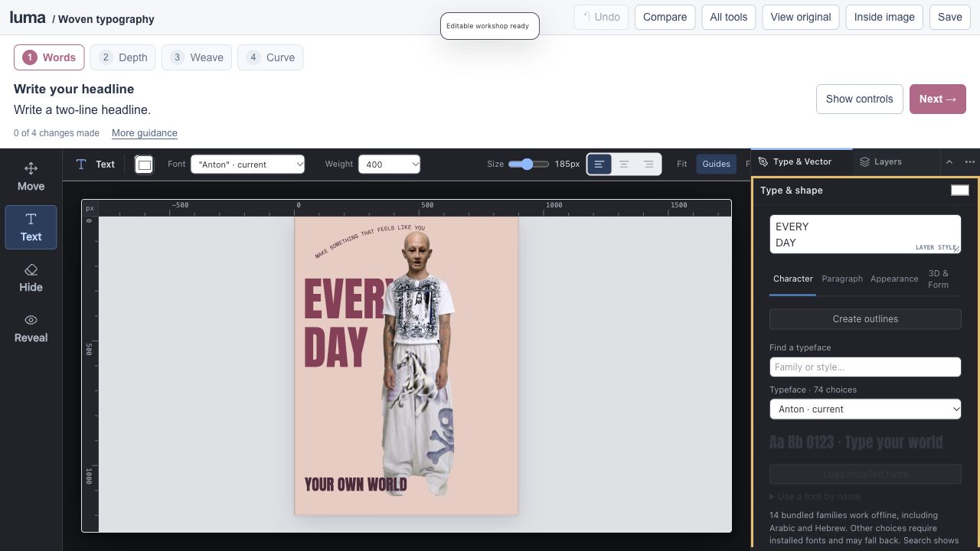Go to step 3 Weave
Viewport: 980px width, 551px height.
click(x=197, y=57)
